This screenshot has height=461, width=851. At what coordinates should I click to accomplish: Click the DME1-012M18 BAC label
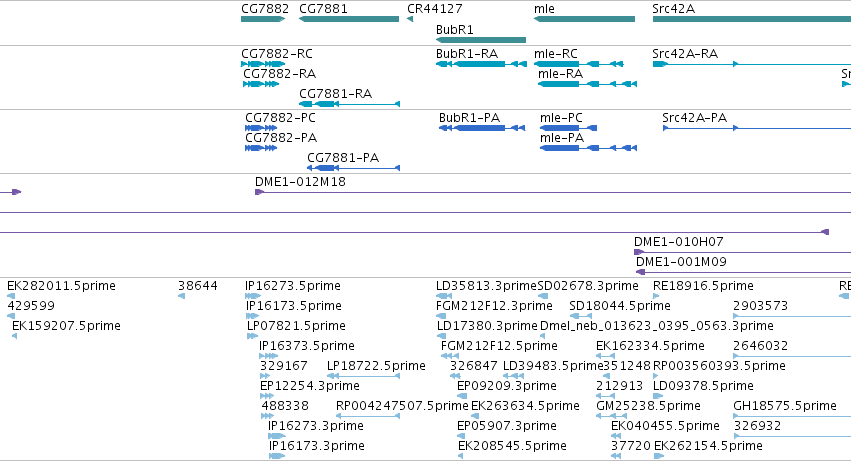point(300,182)
